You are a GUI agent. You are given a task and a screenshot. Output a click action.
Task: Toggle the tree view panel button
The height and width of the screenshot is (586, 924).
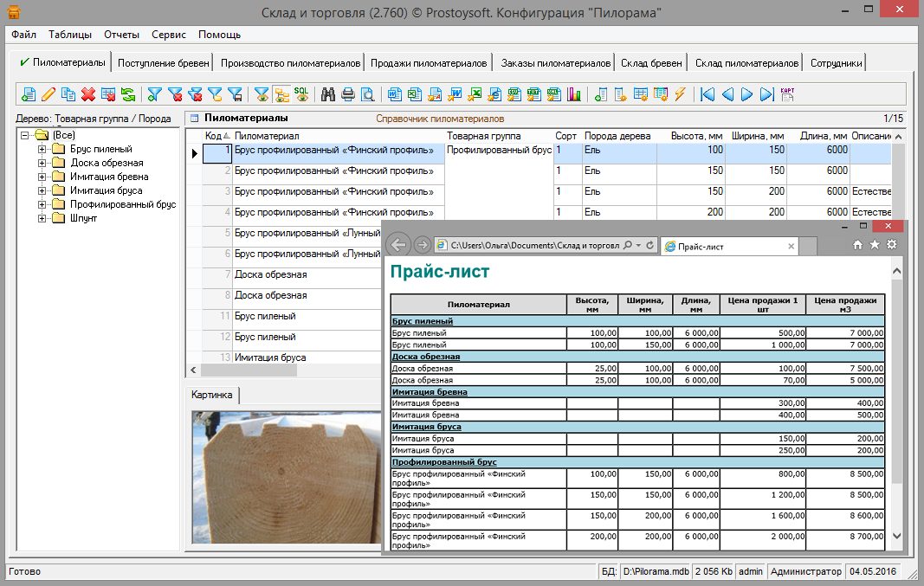281,94
